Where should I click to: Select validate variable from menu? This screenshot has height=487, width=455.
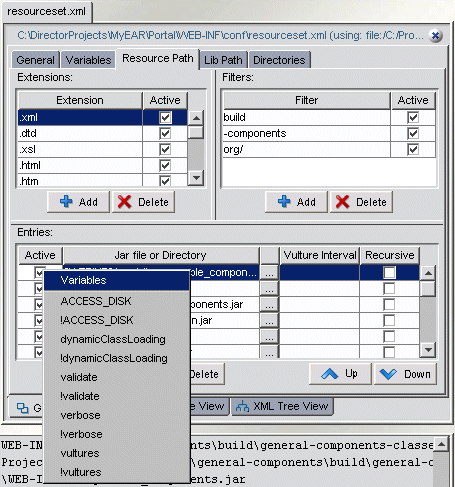pos(117,377)
